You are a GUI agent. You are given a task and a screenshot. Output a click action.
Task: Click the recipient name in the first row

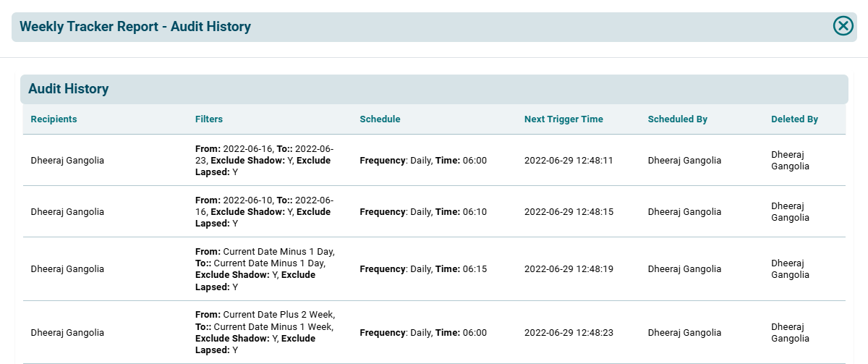(67, 161)
